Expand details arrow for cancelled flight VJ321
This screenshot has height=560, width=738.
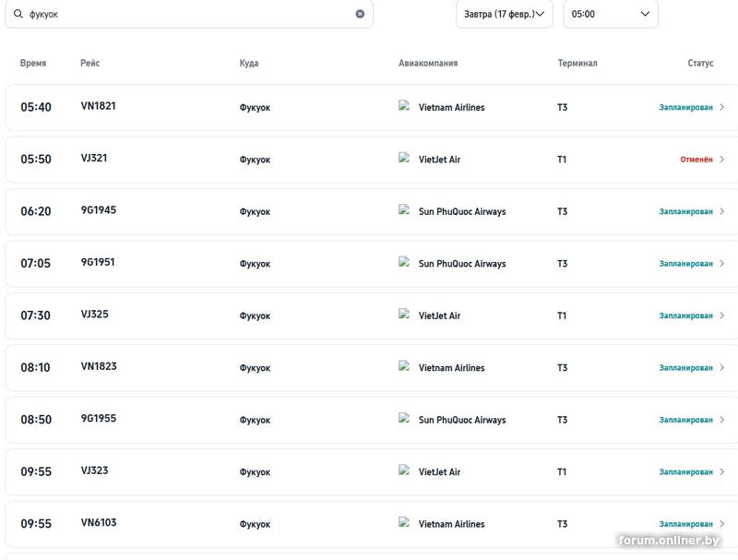pos(722,160)
